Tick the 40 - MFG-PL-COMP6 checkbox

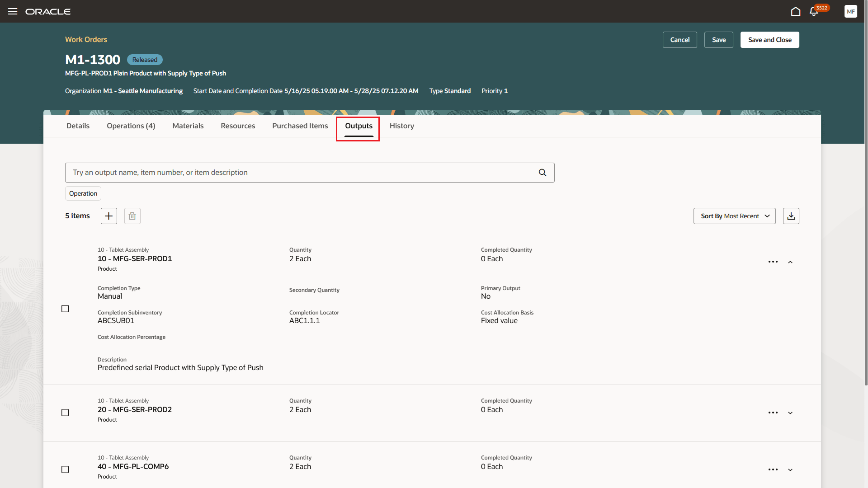65,469
